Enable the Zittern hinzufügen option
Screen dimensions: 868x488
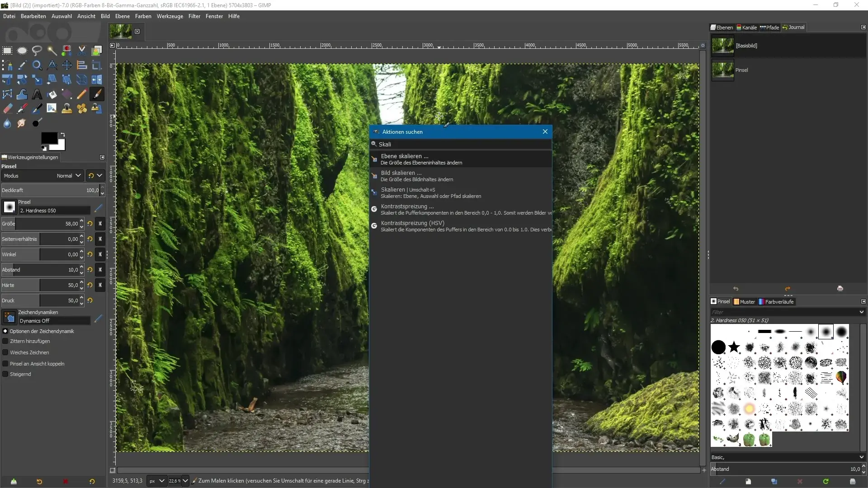click(x=5, y=341)
